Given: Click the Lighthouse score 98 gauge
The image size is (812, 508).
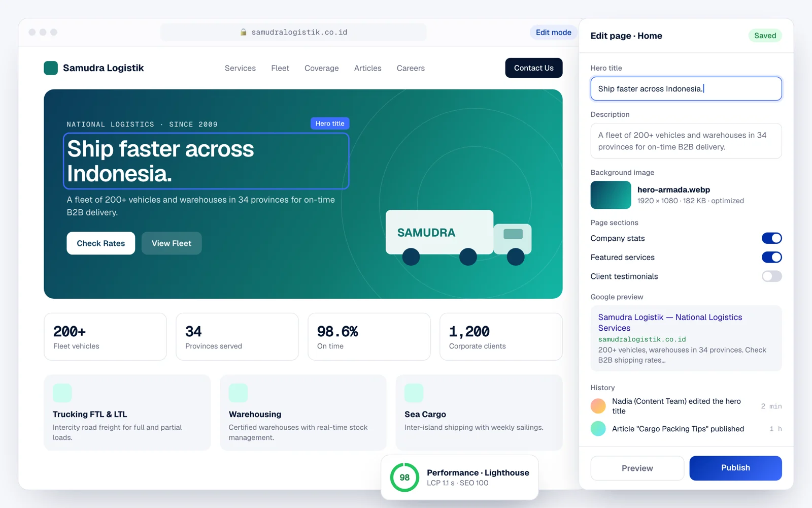Looking at the screenshot, I should (x=404, y=478).
